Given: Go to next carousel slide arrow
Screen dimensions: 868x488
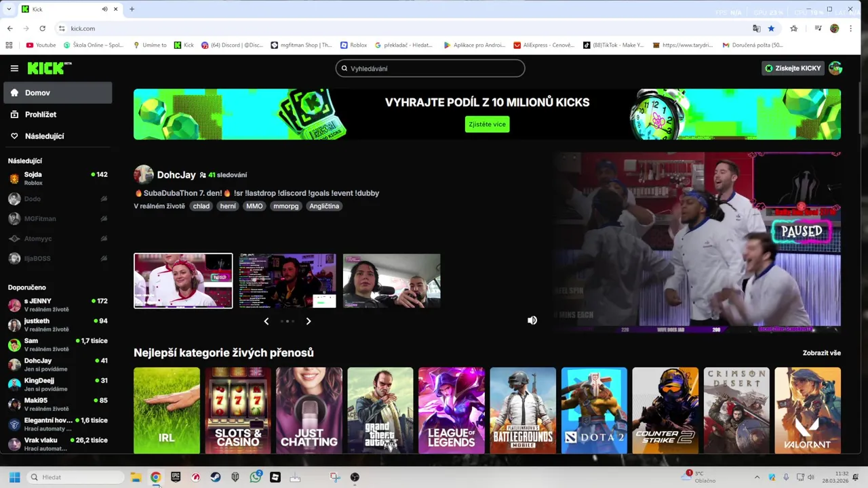Looking at the screenshot, I should coord(309,321).
